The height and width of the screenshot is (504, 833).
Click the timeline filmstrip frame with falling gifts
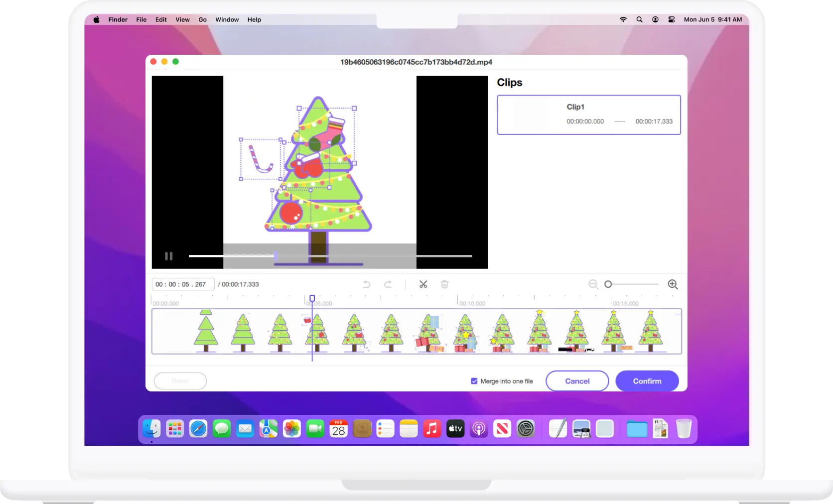(428, 332)
